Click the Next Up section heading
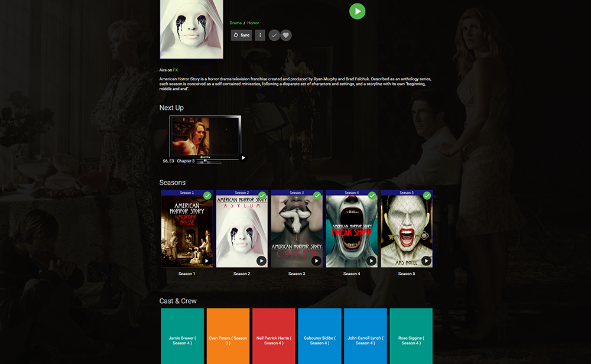The image size is (591, 364). tap(171, 108)
